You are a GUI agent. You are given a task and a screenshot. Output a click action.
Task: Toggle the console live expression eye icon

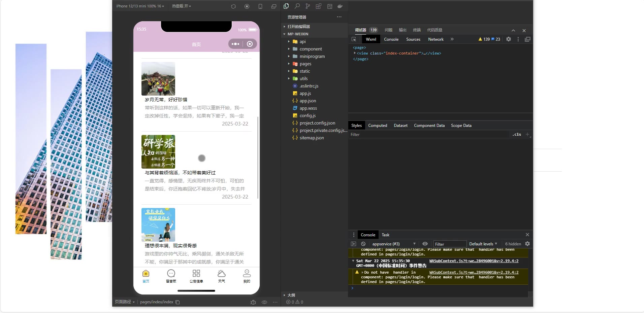(x=425, y=244)
